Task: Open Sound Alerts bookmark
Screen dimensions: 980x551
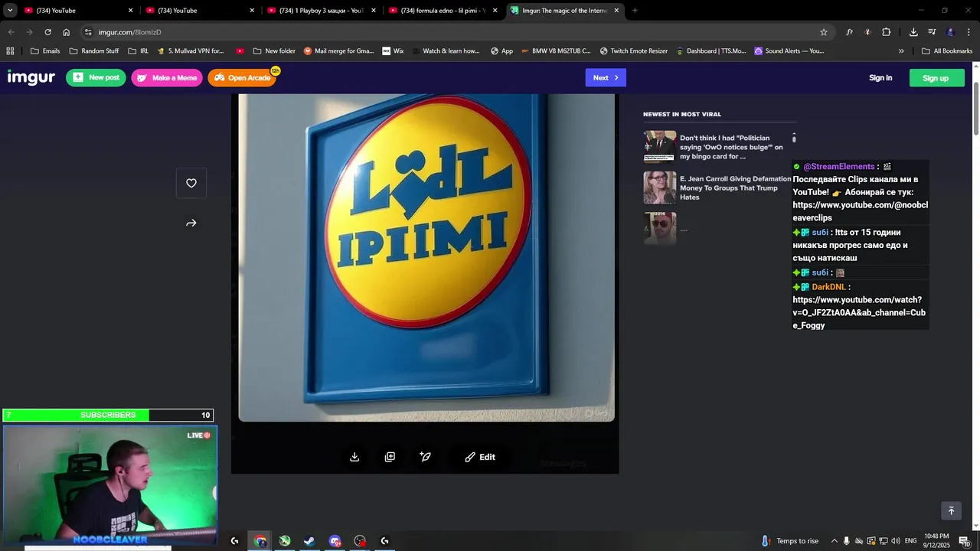Action: (789, 51)
